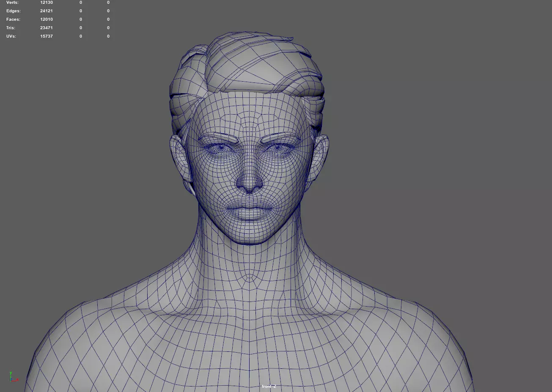The height and width of the screenshot is (392, 552).
Task: Pick the lips on the head mesh
Action: pos(250,210)
